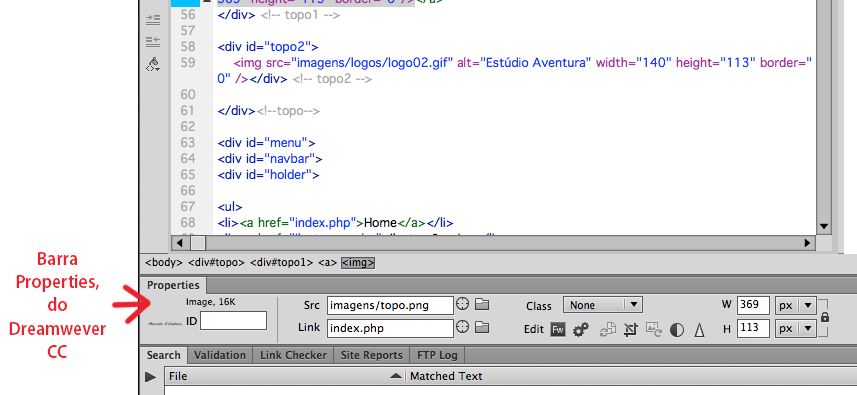
Task: Open the Format Source Code menu icon
Action: pyautogui.click(x=154, y=64)
